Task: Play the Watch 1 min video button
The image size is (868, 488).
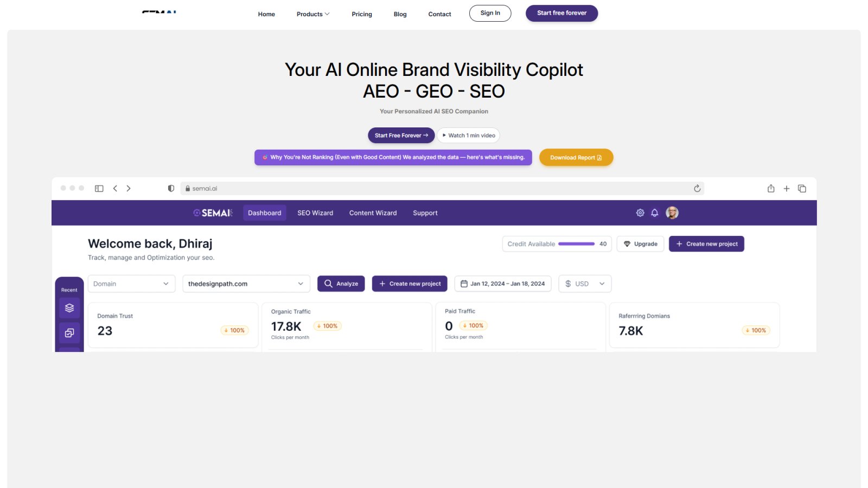Action: coord(469,136)
